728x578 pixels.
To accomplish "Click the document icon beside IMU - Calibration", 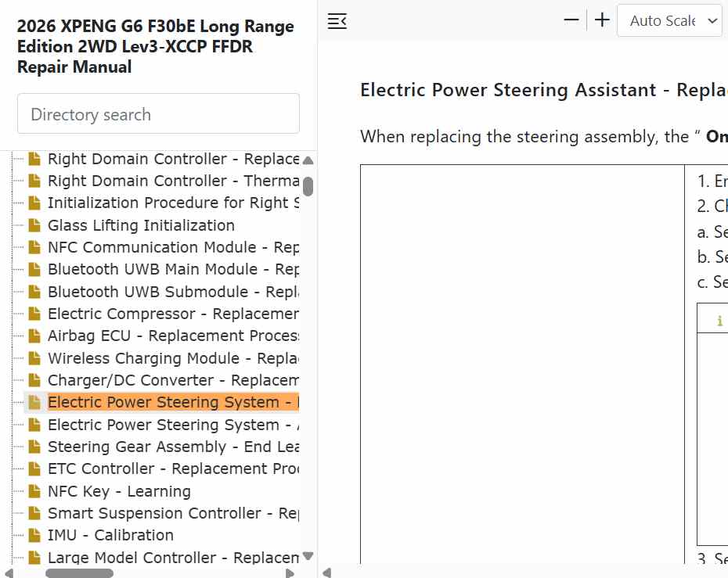I will click(x=34, y=535).
